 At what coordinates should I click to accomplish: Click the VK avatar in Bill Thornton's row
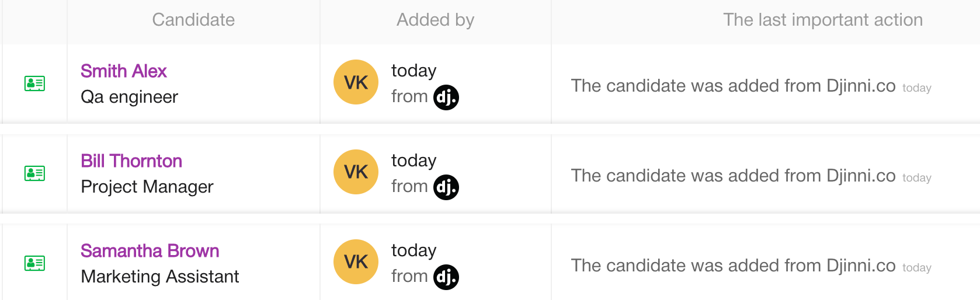coord(356,172)
